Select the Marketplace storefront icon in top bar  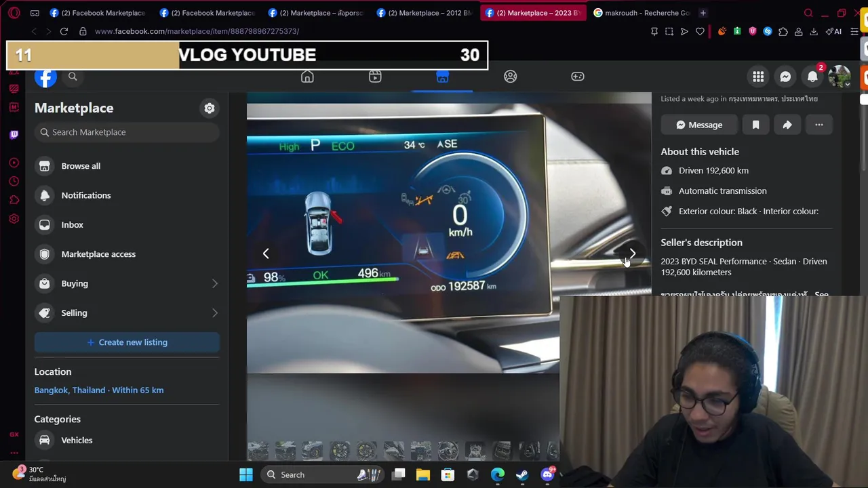pyautogui.click(x=442, y=77)
